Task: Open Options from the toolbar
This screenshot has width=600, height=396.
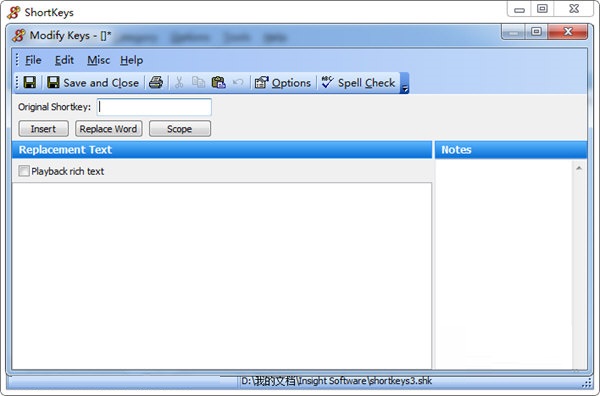Action: [x=283, y=83]
